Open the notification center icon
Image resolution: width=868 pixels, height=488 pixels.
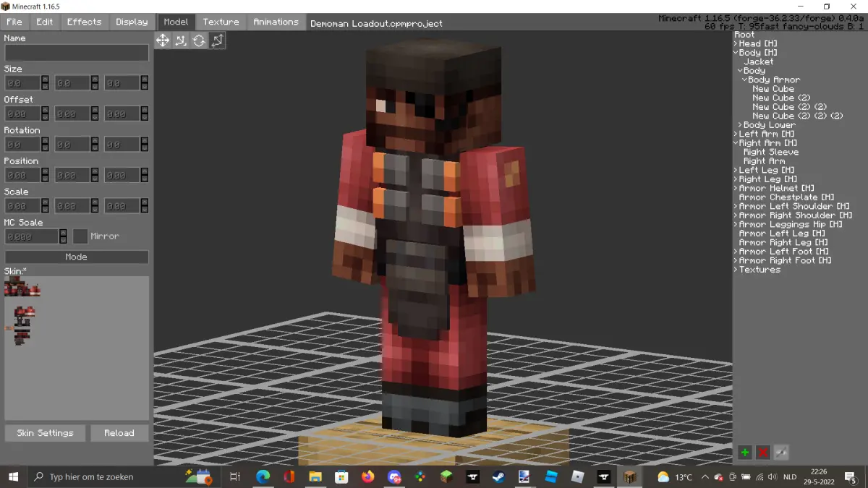(x=851, y=476)
